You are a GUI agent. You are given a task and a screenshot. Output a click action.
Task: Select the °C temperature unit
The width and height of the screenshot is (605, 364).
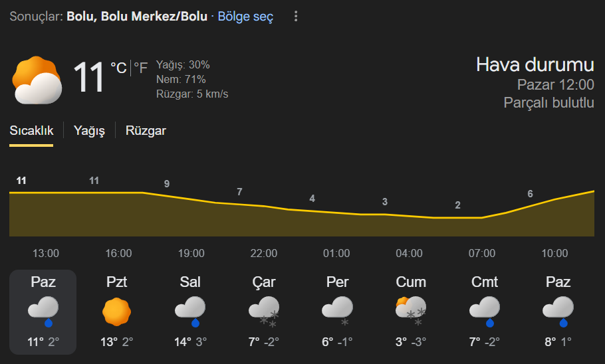point(118,68)
